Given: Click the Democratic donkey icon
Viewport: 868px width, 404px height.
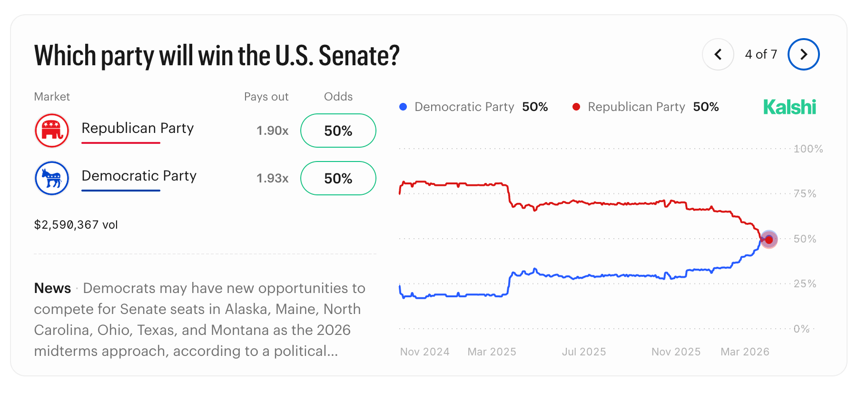Looking at the screenshot, I should pos(52,178).
